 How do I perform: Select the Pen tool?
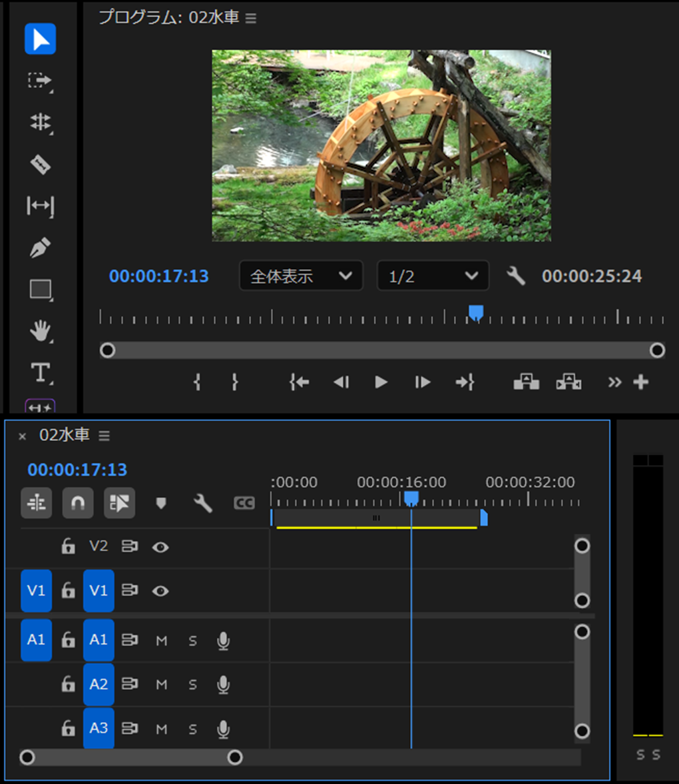coord(40,247)
